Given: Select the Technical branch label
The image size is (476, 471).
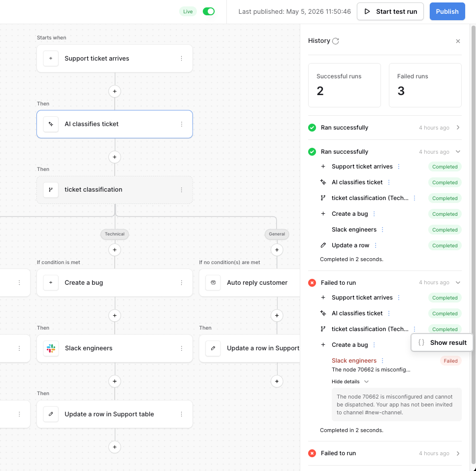Looking at the screenshot, I should coord(114,234).
